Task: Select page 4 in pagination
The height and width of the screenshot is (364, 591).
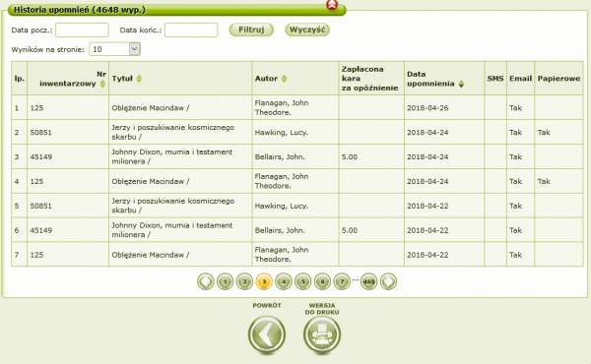Action: tap(284, 281)
